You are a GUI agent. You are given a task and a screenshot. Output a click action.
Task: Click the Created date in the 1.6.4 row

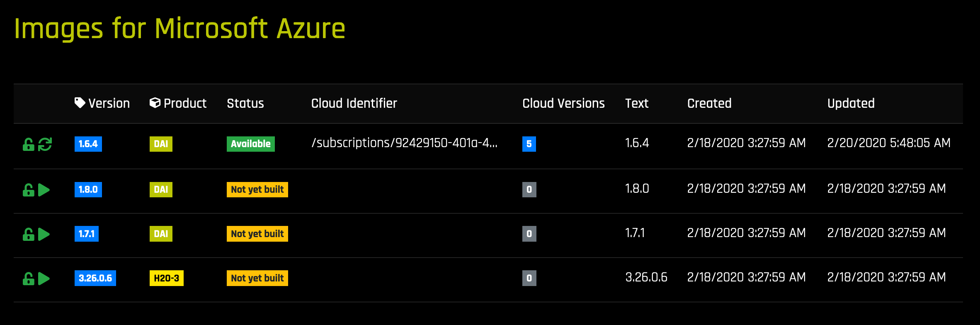pyautogui.click(x=747, y=143)
